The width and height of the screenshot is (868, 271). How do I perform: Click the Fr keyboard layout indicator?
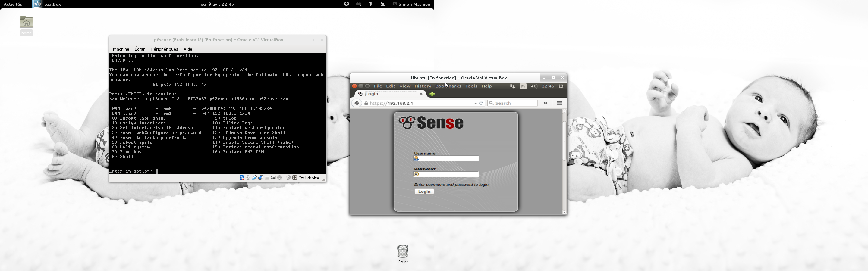click(523, 86)
